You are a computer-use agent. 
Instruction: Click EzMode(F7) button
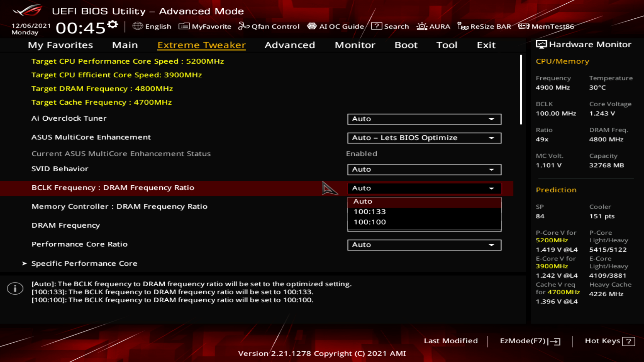click(x=530, y=341)
